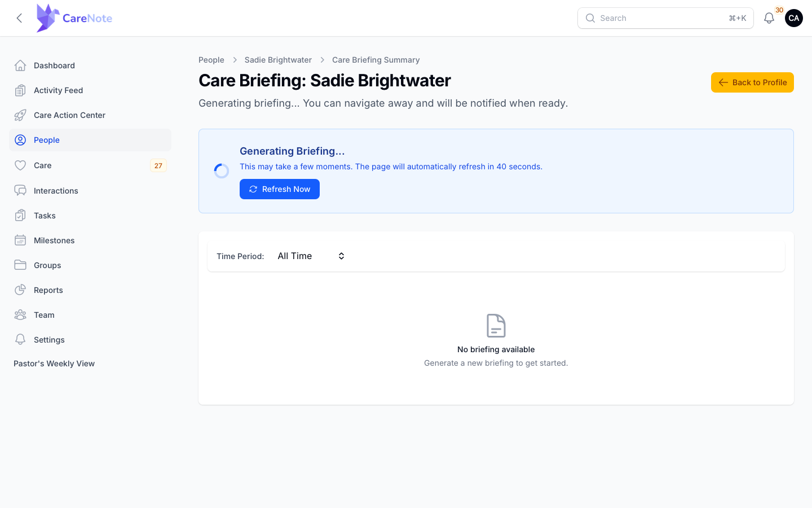812x508 pixels.
Task: Open Pastor's Weekly View
Action: [54, 364]
